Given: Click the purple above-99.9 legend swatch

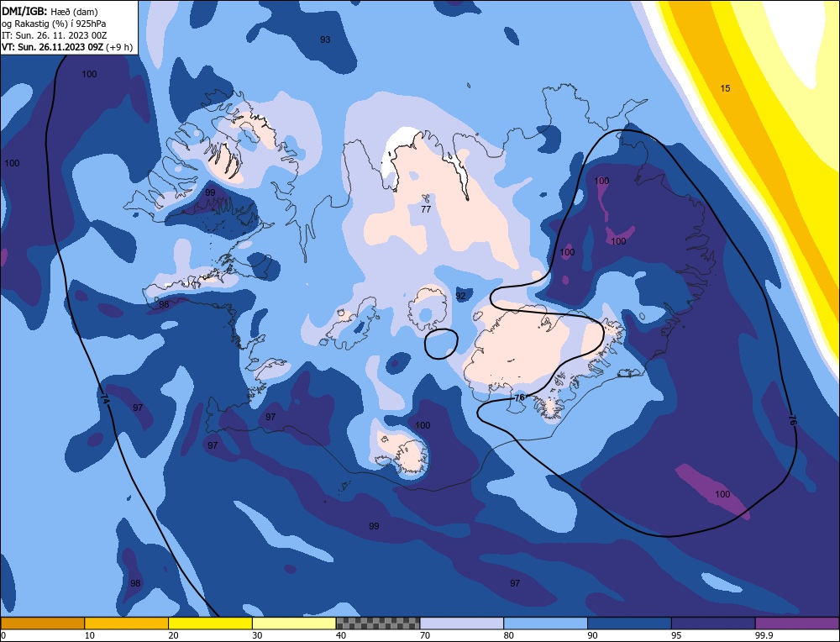Looking at the screenshot, I should (x=797, y=624).
